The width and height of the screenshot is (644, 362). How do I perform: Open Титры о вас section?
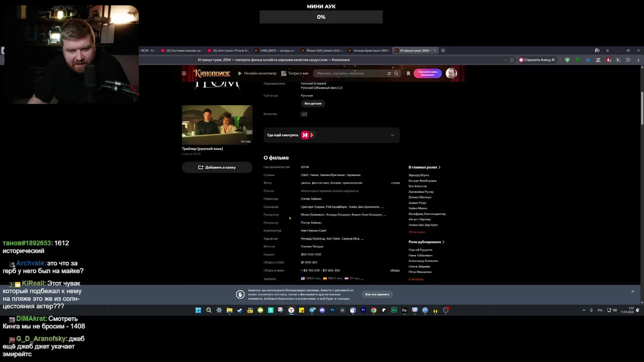point(295,73)
